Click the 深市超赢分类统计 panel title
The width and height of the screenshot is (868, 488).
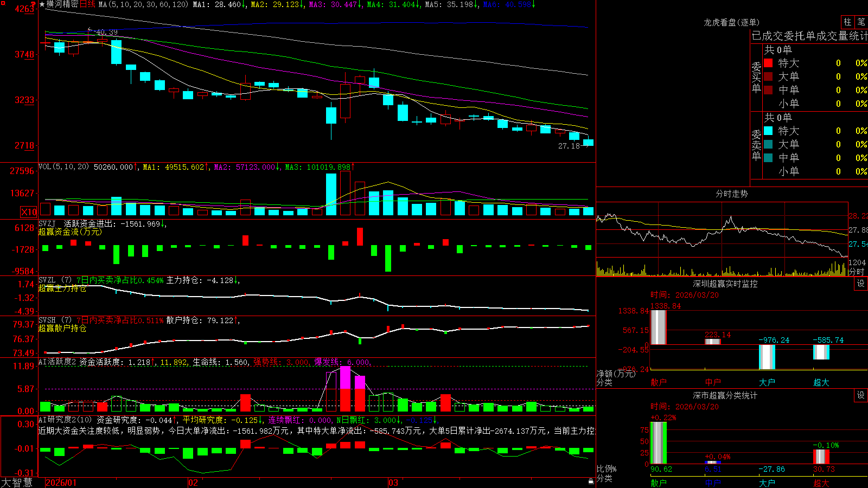pos(725,395)
